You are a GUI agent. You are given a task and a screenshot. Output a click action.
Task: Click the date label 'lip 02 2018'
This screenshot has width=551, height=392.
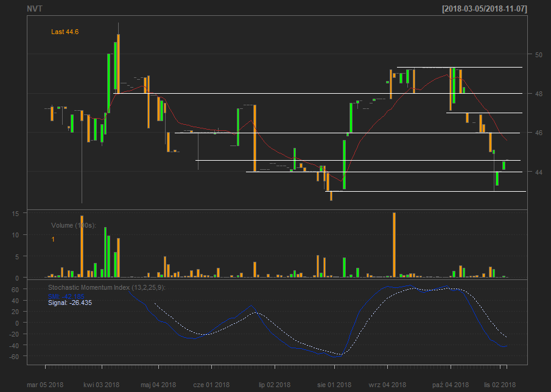pyautogui.click(x=275, y=385)
